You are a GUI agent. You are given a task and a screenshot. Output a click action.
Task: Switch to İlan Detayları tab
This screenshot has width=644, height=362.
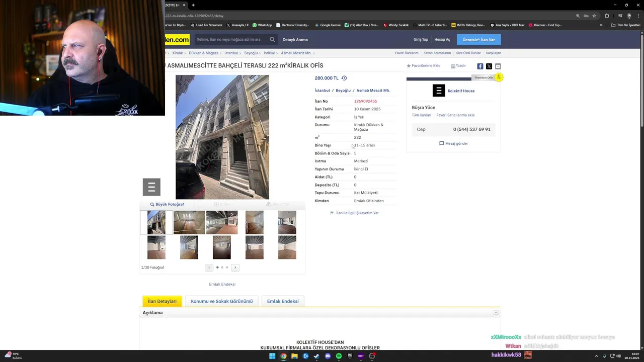click(x=162, y=301)
